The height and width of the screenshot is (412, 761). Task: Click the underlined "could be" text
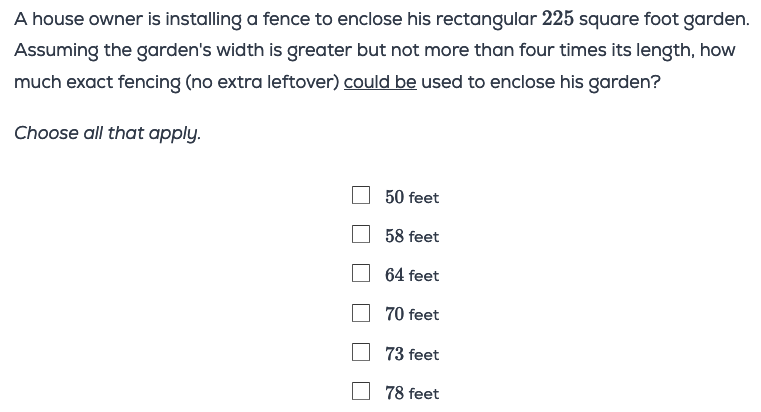click(380, 82)
